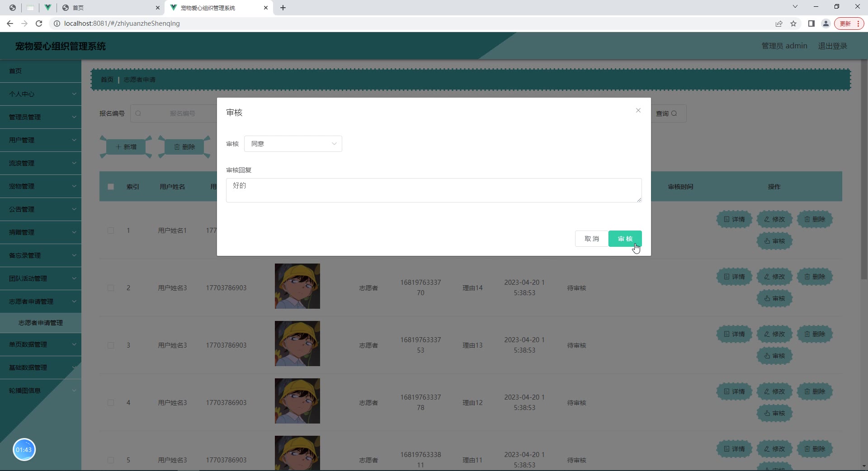
Task: Expand the 捐赠管理 sidebar menu
Action: (41, 232)
